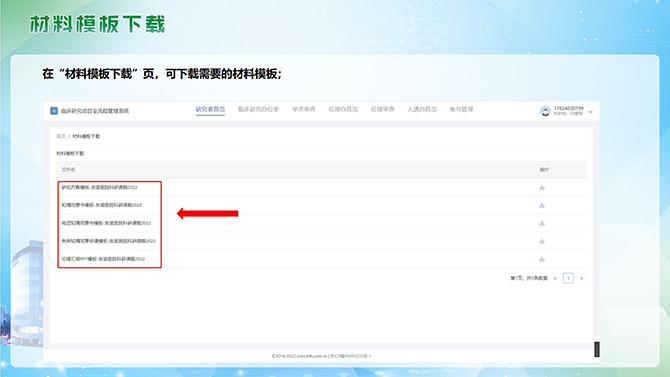Image resolution: width=670 pixels, height=377 pixels.
Task: Click download icon for 知情同意书模板 row
Action: pyautogui.click(x=542, y=205)
